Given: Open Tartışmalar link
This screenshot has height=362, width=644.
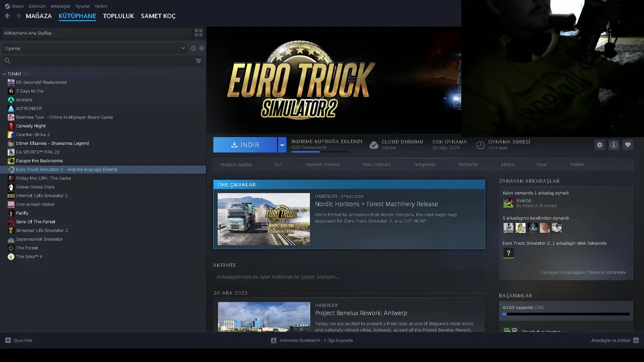Looking at the screenshot, I should pos(424,164).
